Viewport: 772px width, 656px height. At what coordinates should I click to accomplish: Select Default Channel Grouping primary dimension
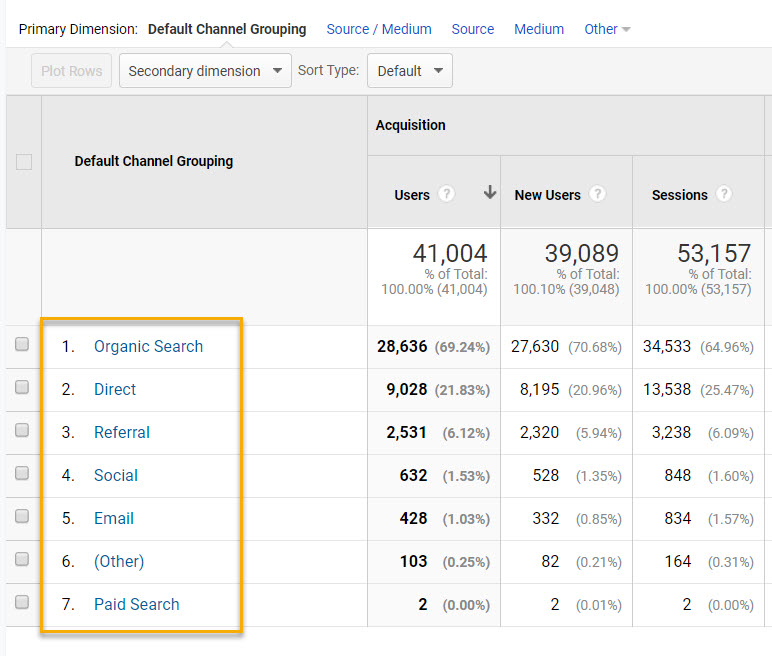(x=227, y=29)
